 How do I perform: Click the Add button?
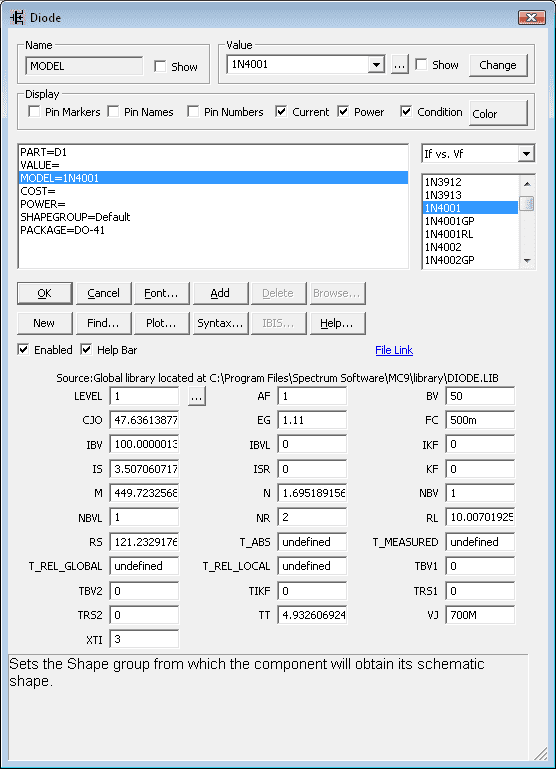220,293
